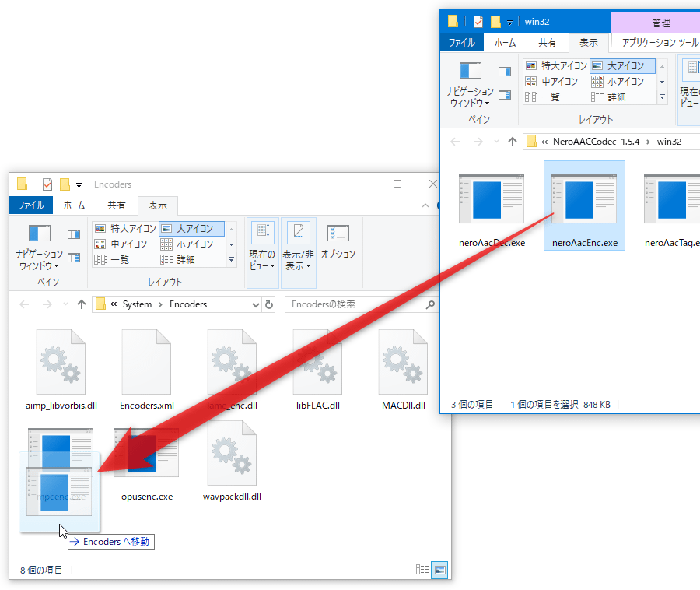Select details layout in Encoders window
The image size is (700, 590).
pos(177,259)
